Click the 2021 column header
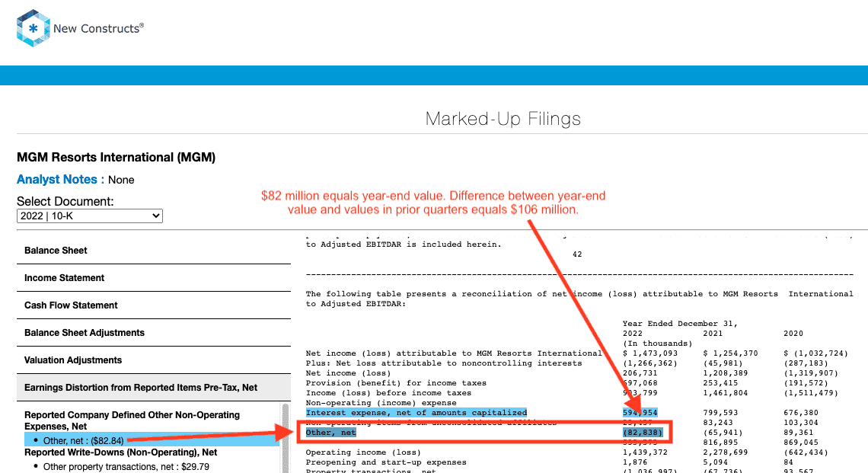 (713, 334)
